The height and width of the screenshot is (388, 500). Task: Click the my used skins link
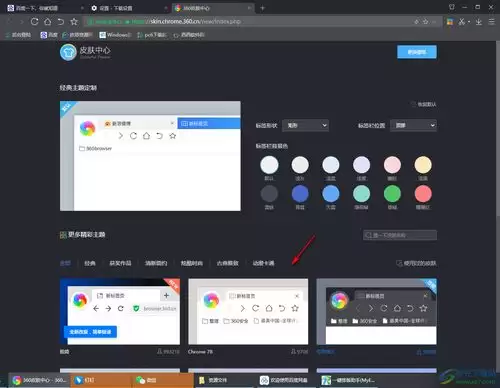(416, 263)
